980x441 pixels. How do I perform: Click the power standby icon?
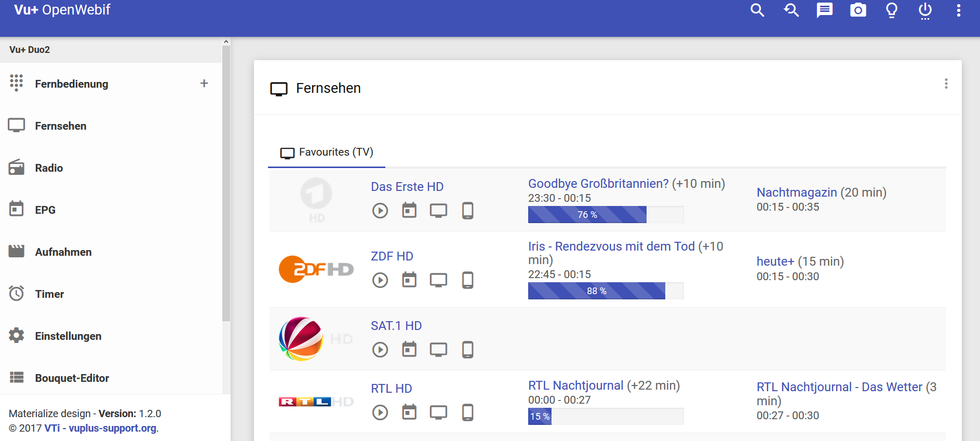click(x=925, y=10)
